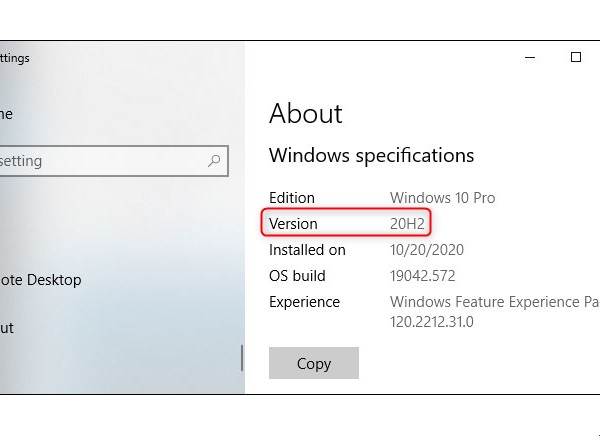Click the Windows specifications heading
Viewport: 600px width, 436px height.
click(x=371, y=156)
